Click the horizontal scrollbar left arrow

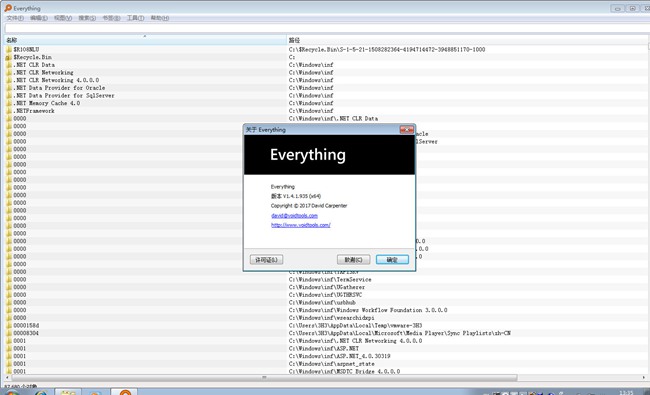(x=7, y=378)
